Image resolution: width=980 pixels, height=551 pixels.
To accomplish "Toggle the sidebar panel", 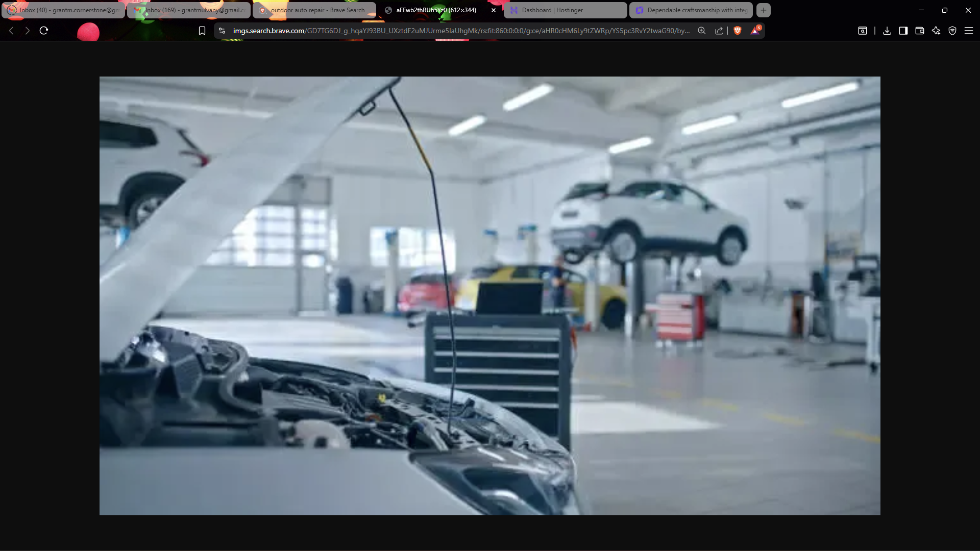I will pos(903,31).
